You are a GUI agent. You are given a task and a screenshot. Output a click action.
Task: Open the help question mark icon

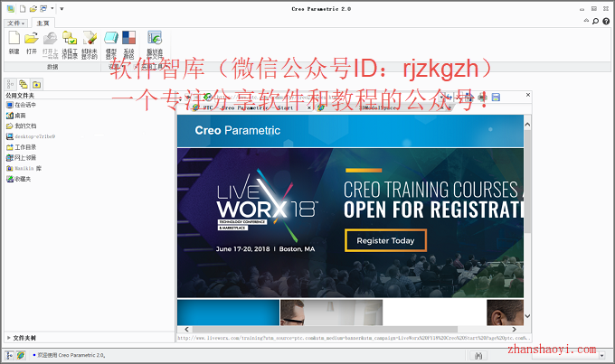pyautogui.click(x=606, y=21)
